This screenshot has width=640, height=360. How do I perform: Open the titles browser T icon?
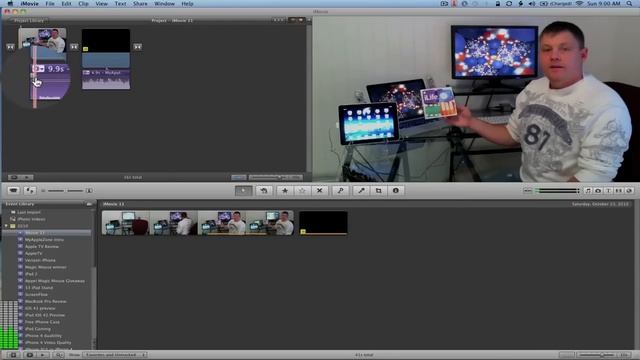pos(608,191)
